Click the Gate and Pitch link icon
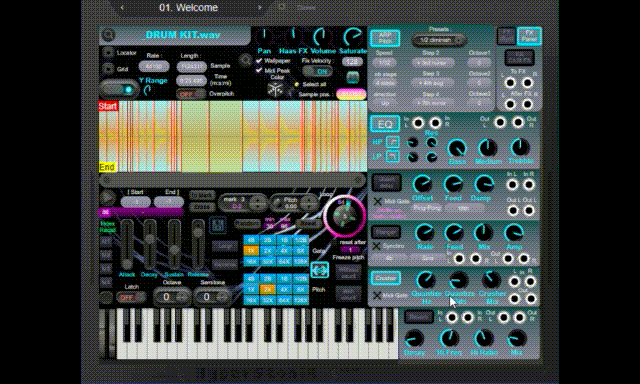 coord(319,270)
